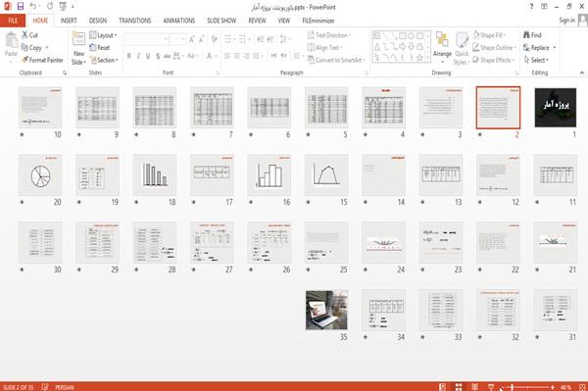Click the Redo icon in title bar

coord(50,6)
